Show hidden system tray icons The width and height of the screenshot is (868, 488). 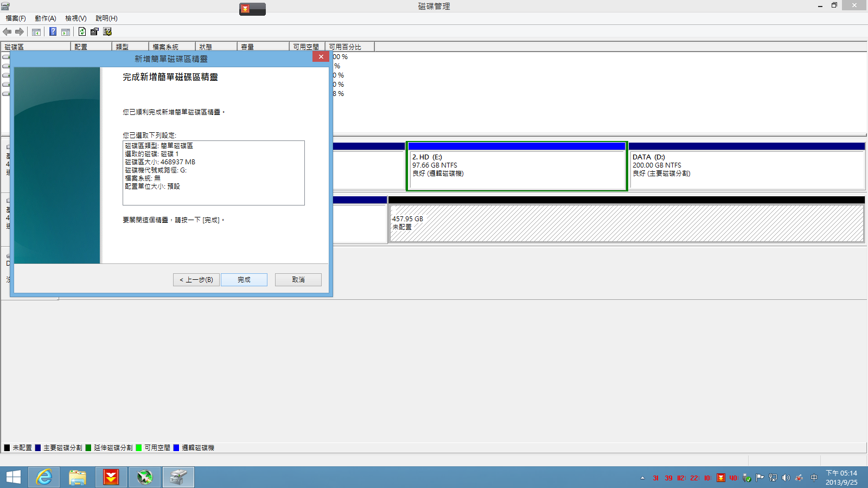click(x=642, y=478)
